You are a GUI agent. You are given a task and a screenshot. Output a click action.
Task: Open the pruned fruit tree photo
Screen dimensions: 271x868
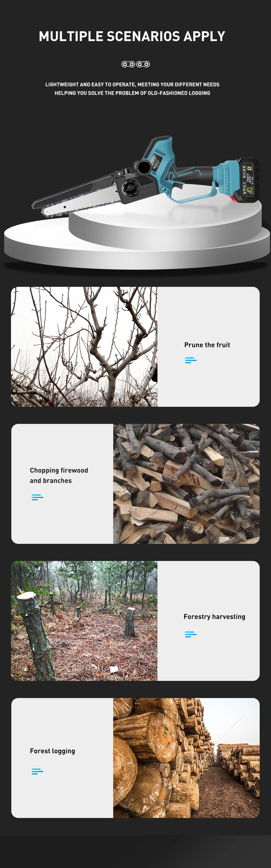(84, 347)
